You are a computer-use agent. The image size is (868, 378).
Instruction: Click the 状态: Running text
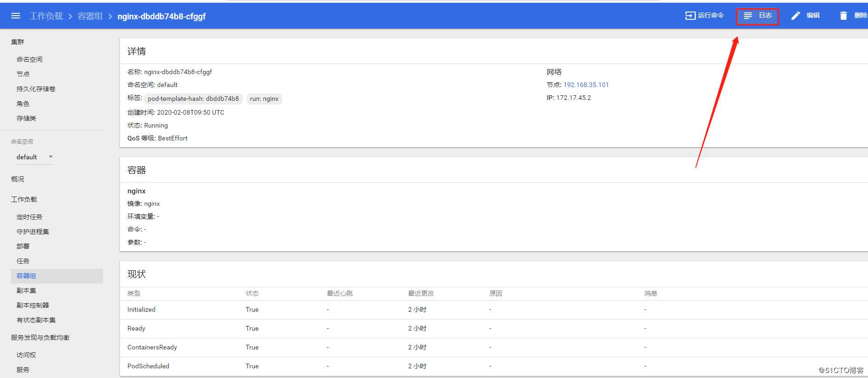[148, 125]
